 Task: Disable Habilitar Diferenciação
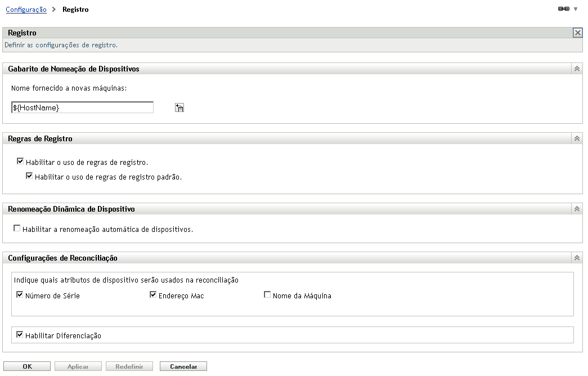(x=20, y=334)
